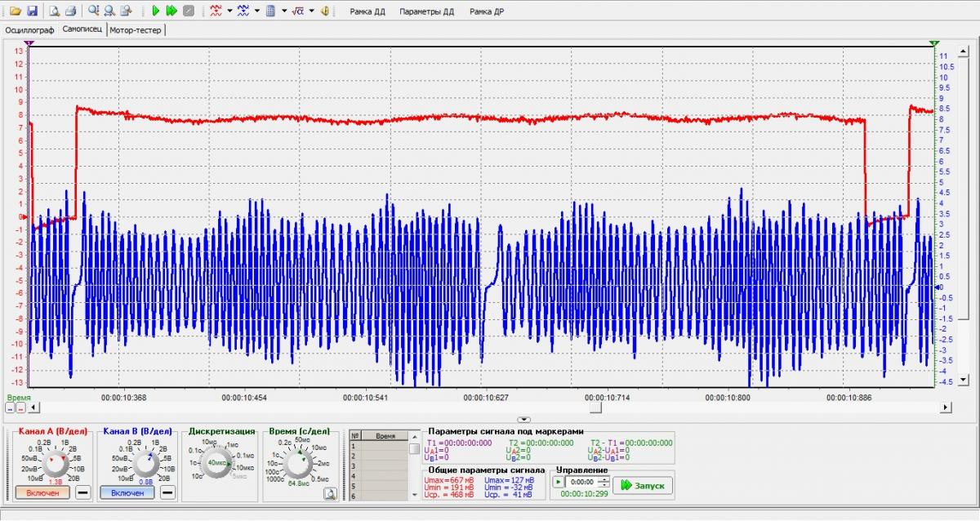
Task: Click the single green play arrow in toolbar
Action: click(x=155, y=11)
